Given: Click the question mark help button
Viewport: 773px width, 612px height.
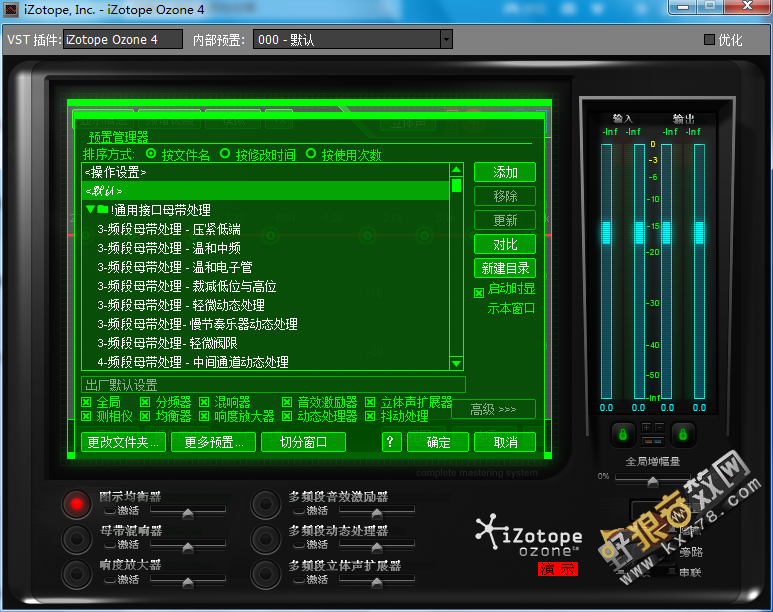Looking at the screenshot, I should click(x=390, y=442).
